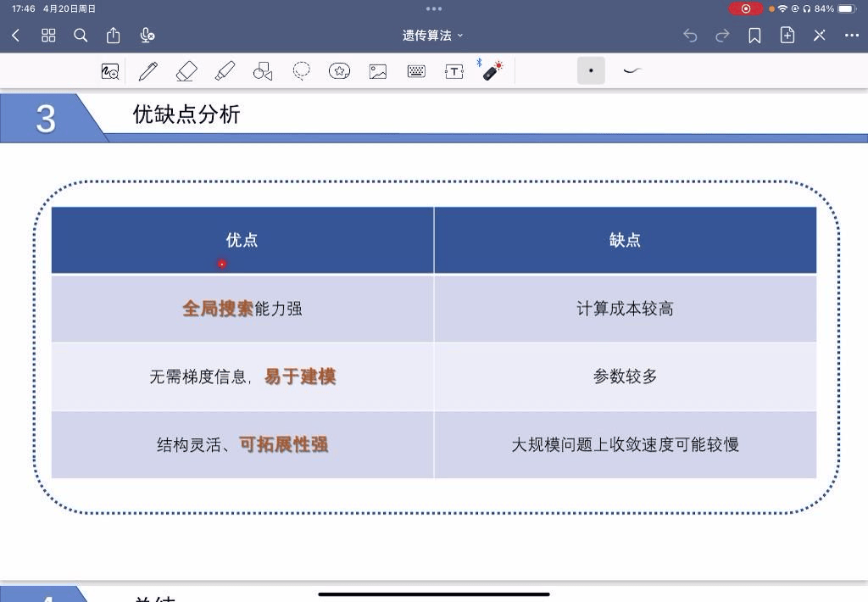Redo the last undone action
The height and width of the screenshot is (602, 868).
point(722,36)
